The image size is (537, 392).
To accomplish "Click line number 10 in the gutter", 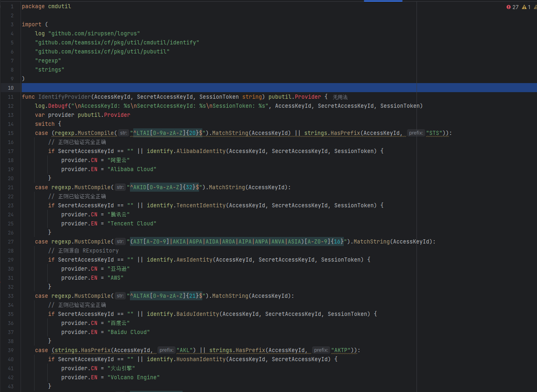I will (11, 88).
